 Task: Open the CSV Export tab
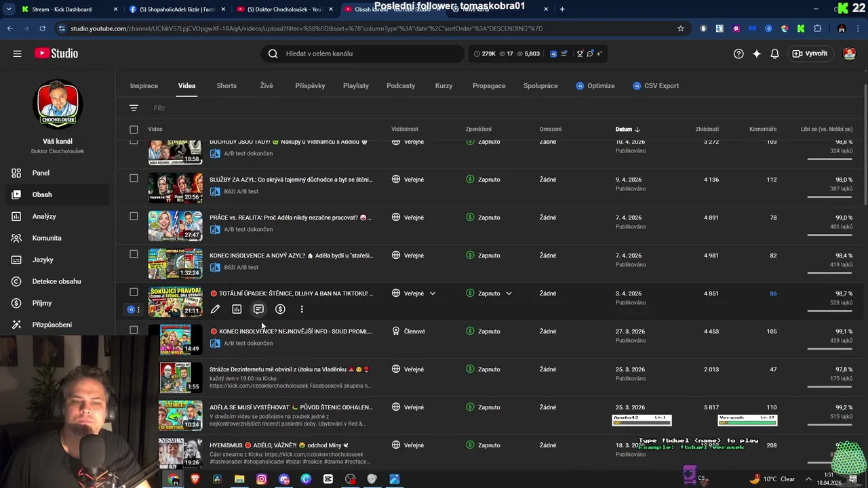[x=656, y=86]
